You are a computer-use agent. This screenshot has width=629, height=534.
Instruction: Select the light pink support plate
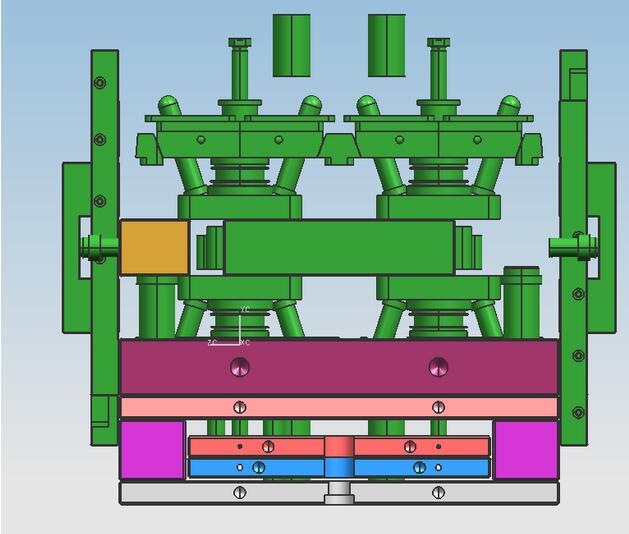pos(339,407)
